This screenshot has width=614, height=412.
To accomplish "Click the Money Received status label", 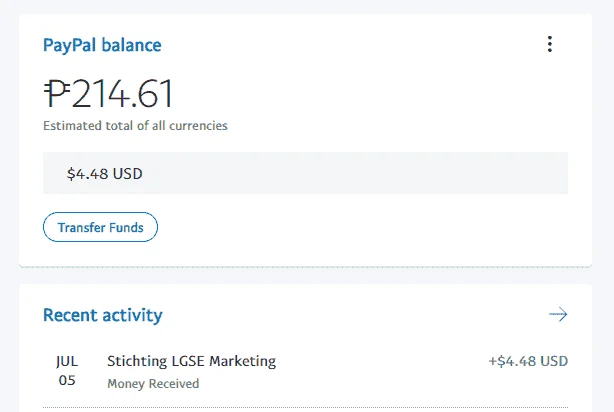I will click(x=153, y=383).
